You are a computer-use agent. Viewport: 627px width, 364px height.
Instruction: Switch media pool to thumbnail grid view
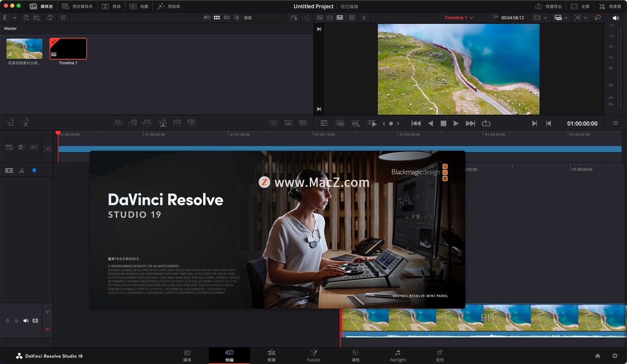217,18
